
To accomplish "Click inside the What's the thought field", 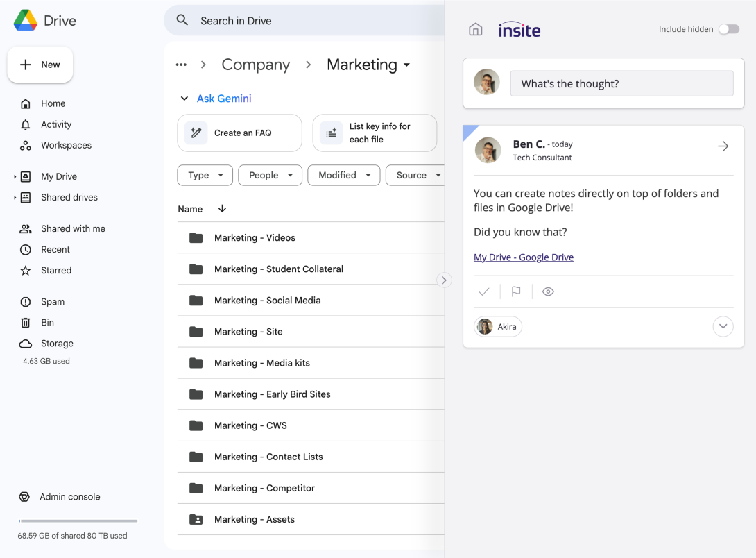I will 621,83.
